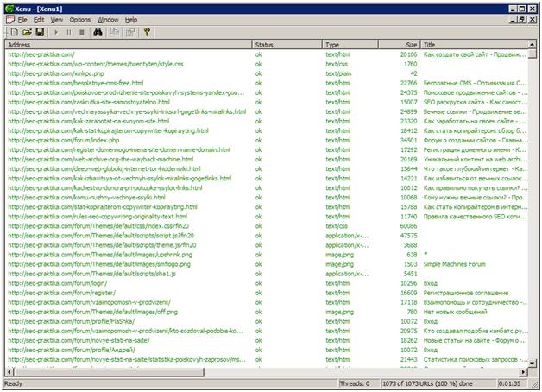Select the rules-seo-copywriting-originality-text.html address
This screenshot has width=542, height=392.
point(98,217)
